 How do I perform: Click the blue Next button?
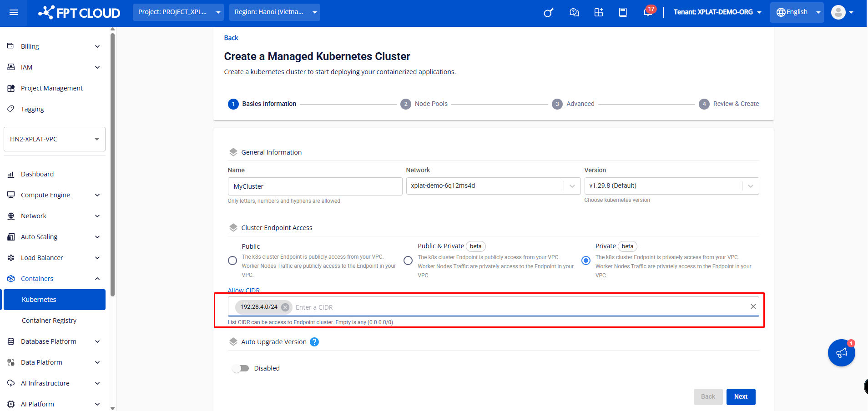click(x=741, y=396)
